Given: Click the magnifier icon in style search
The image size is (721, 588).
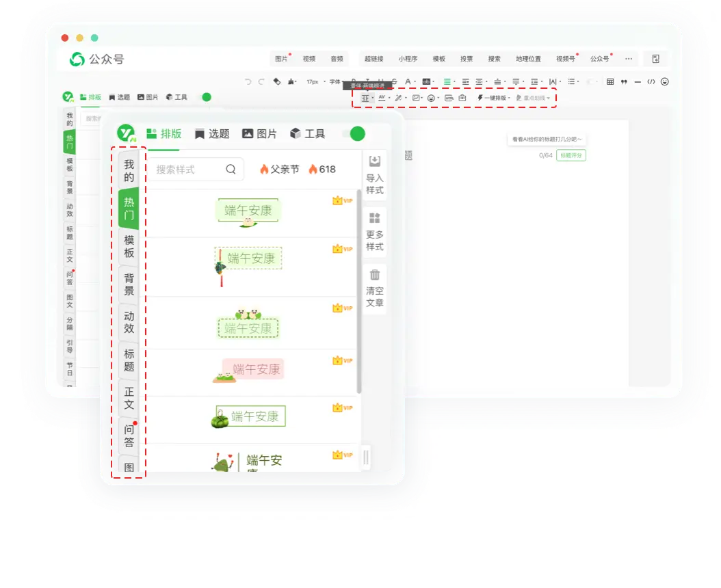Looking at the screenshot, I should 231,170.
